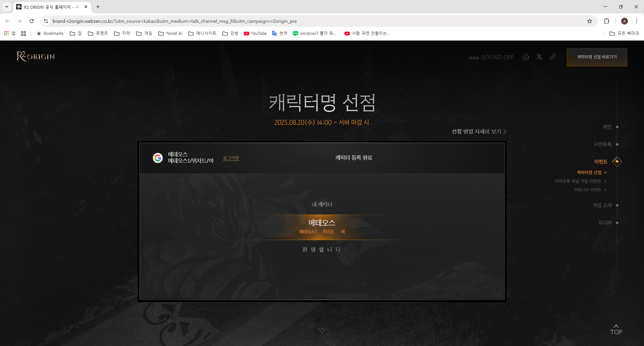This screenshot has height=346, width=644.
Task: Open a new tab
Action: [x=98, y=7]
